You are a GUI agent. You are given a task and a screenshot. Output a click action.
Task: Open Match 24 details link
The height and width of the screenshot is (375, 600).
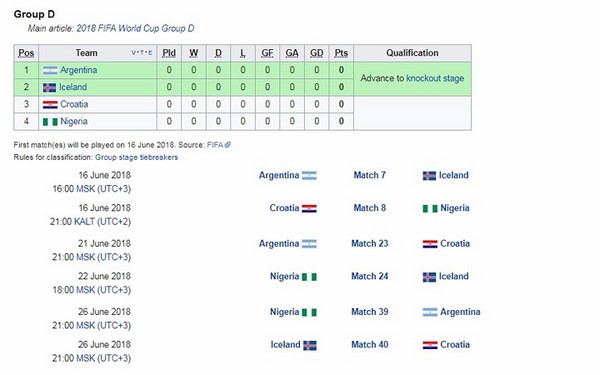[370, 276]
